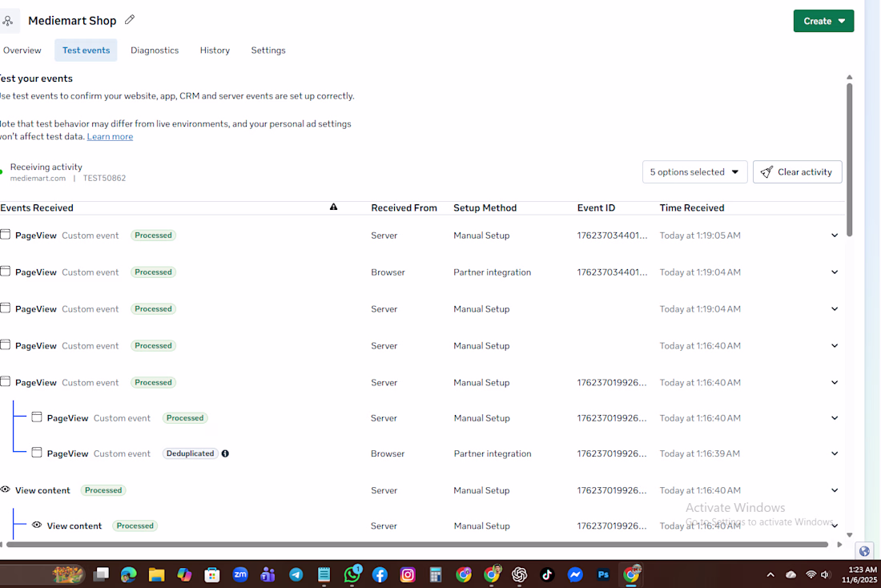Image resolution: width=881 pixels, height=588 pixels.
Task: Open Calculator from the taskbar
Action: point(436,574)
